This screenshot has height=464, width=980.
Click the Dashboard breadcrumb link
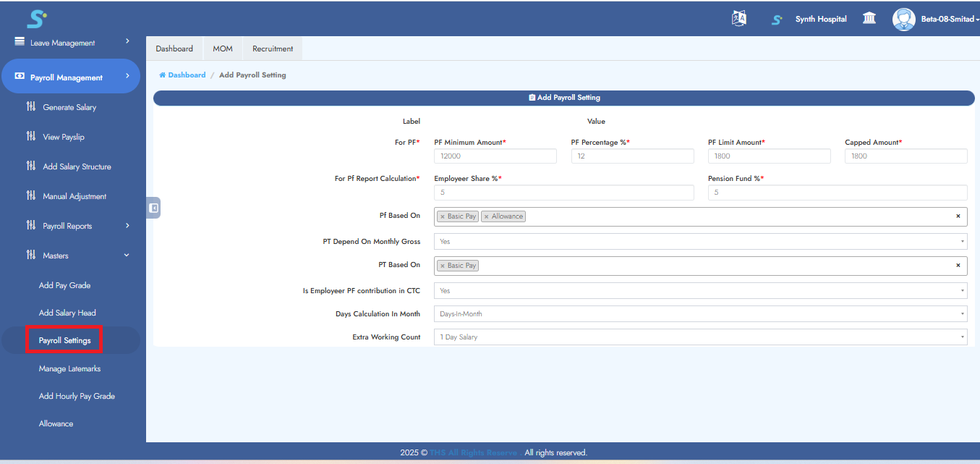(x=187, y=75)
